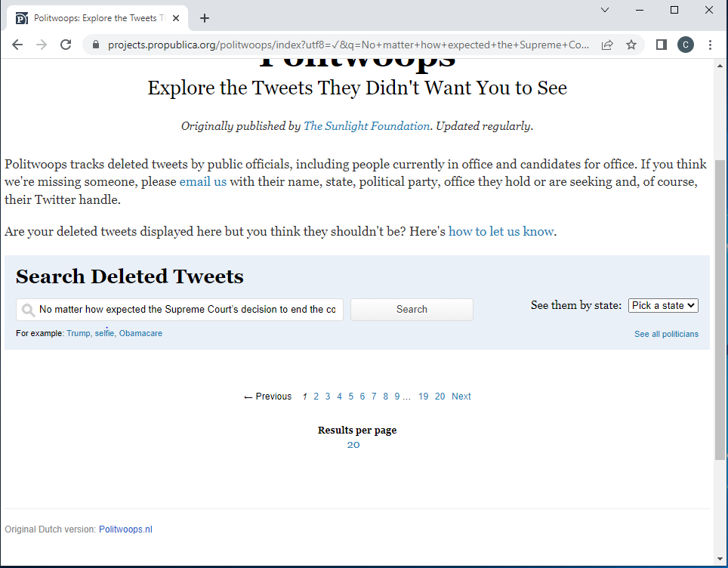
Task: Go to results page 3
Action: 328,396
